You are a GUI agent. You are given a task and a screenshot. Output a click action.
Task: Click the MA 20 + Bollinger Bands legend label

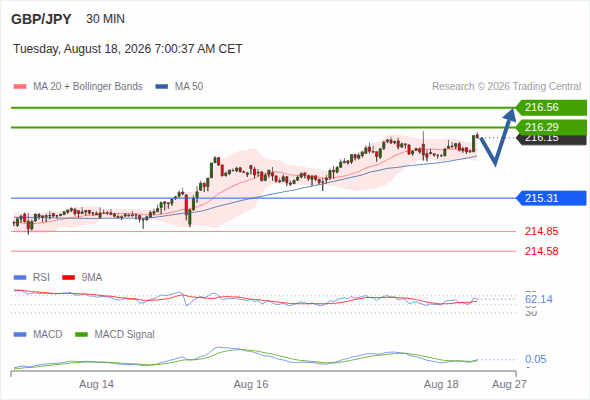click(x=88, y=87)
